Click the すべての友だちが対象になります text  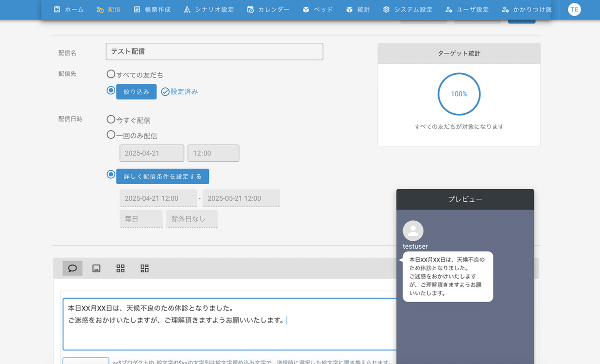click(459, 127)
